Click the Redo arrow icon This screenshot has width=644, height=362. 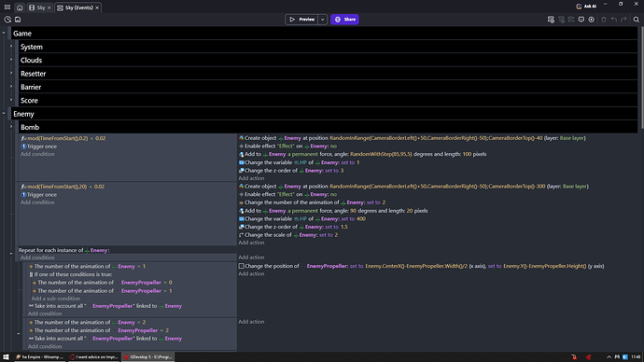click(x=623, y=20)
